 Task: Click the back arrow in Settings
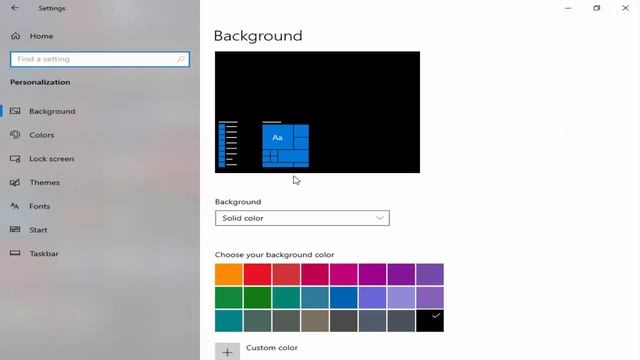tap(15, 8)
